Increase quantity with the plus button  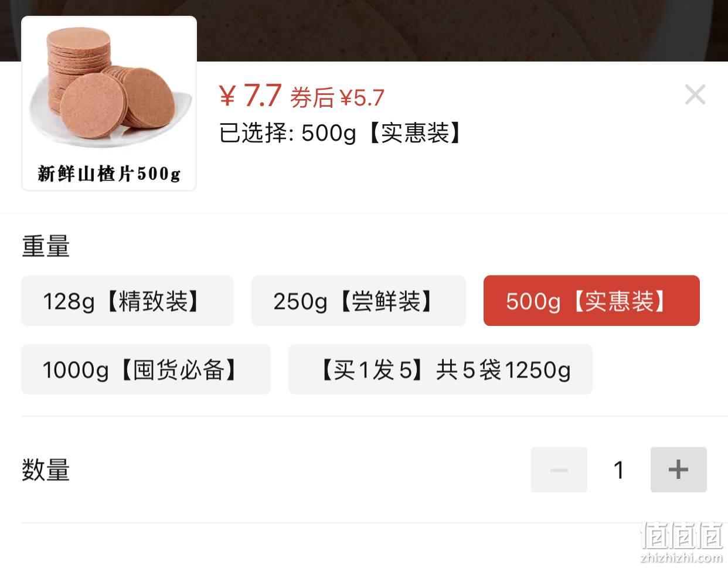678,470
